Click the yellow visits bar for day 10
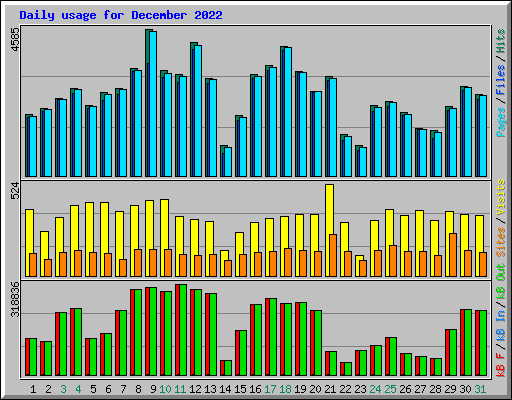Image resolution: width=512 pixels, height=400 pixels. pos(164,224)
